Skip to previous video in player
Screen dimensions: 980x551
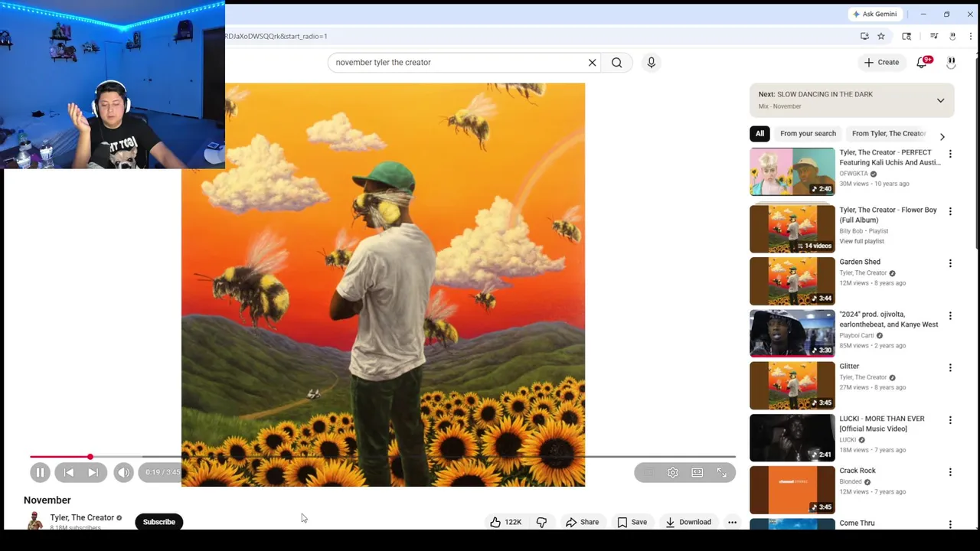pos(68,473)
